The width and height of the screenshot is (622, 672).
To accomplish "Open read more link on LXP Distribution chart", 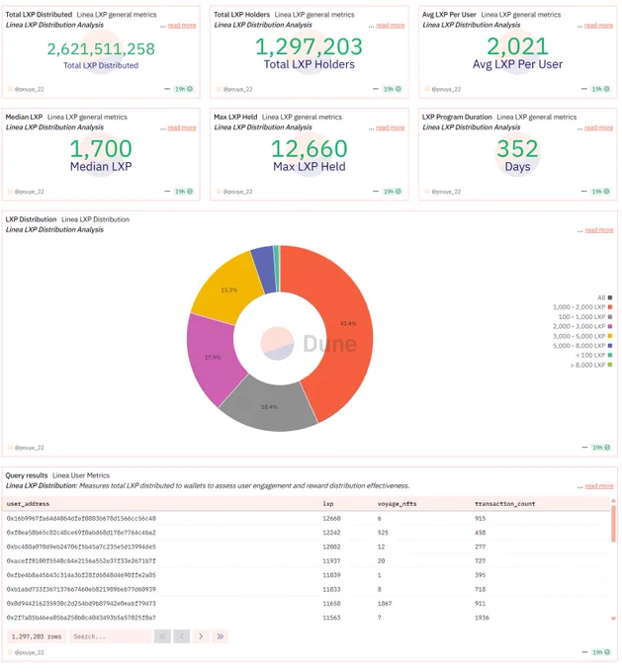I will tap(599, 230).
